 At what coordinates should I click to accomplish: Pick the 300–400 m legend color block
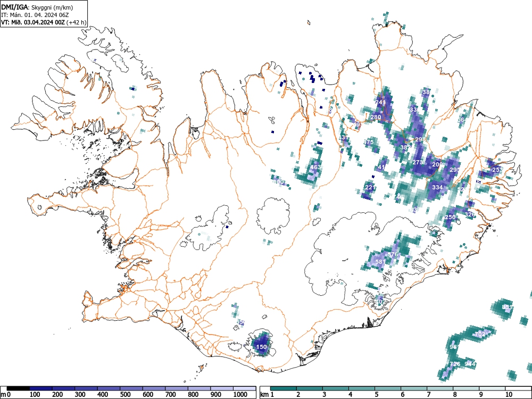(x=86, y=388)
